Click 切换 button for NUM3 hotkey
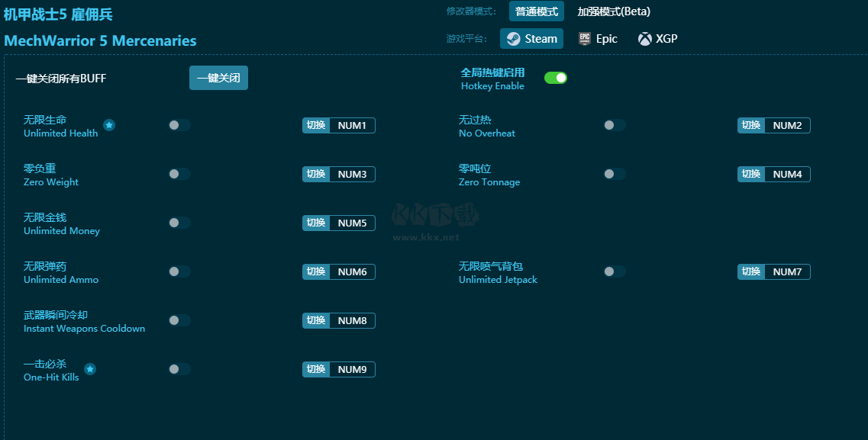868x440 pixels. point(316,174)
